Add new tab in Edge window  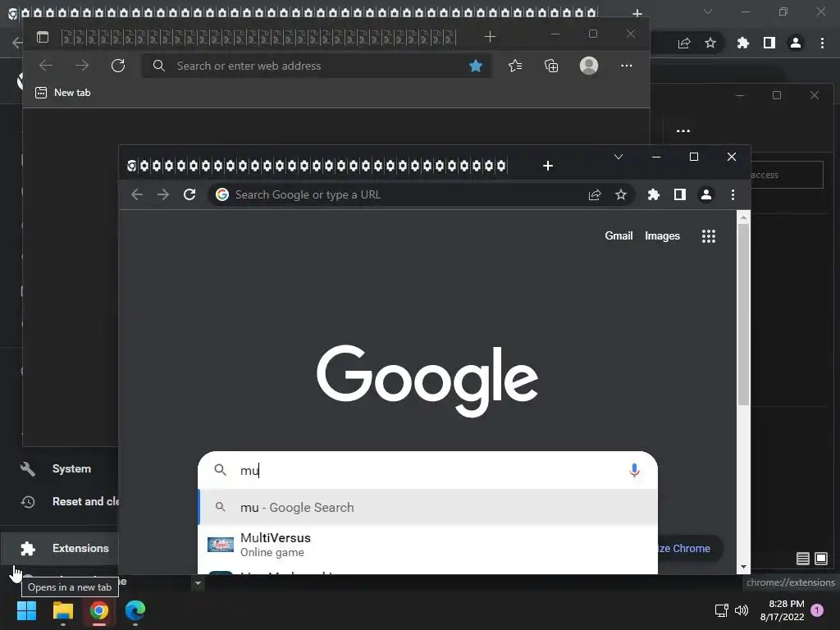(x=490, y=36)
